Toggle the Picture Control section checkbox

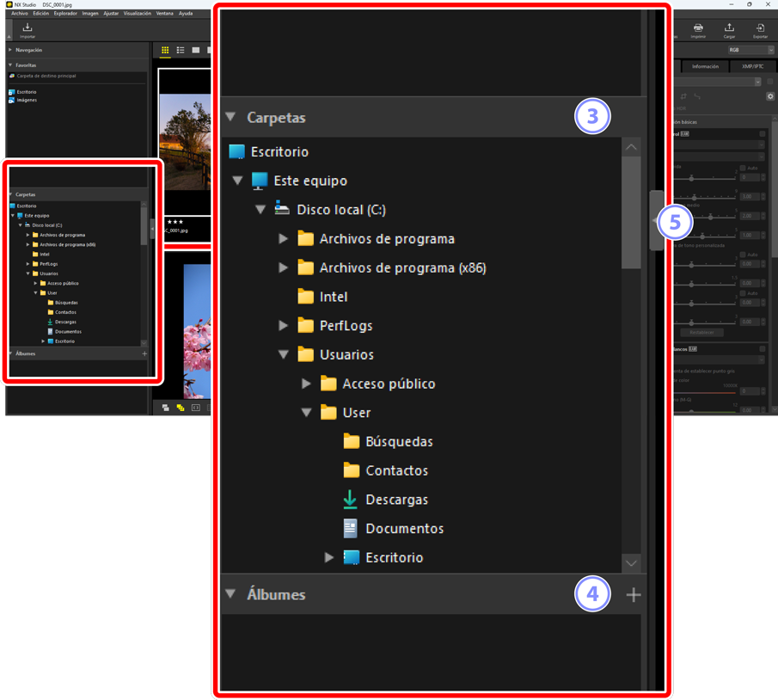[763, 134]
